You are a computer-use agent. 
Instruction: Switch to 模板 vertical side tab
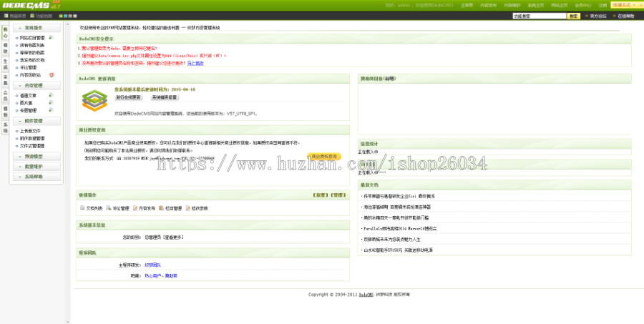click(x=5, y=112)
